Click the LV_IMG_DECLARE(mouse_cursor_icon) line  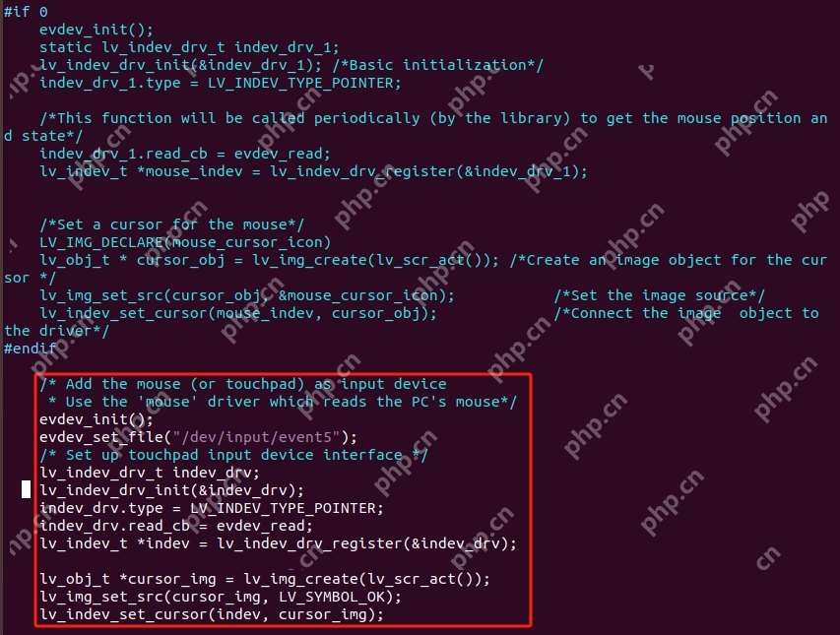tap(185, 242)
